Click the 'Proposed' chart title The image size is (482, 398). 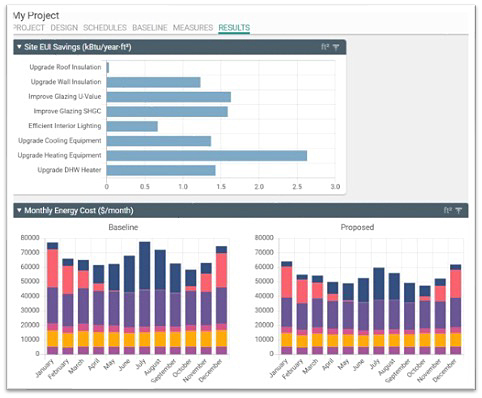coord(357,227)
